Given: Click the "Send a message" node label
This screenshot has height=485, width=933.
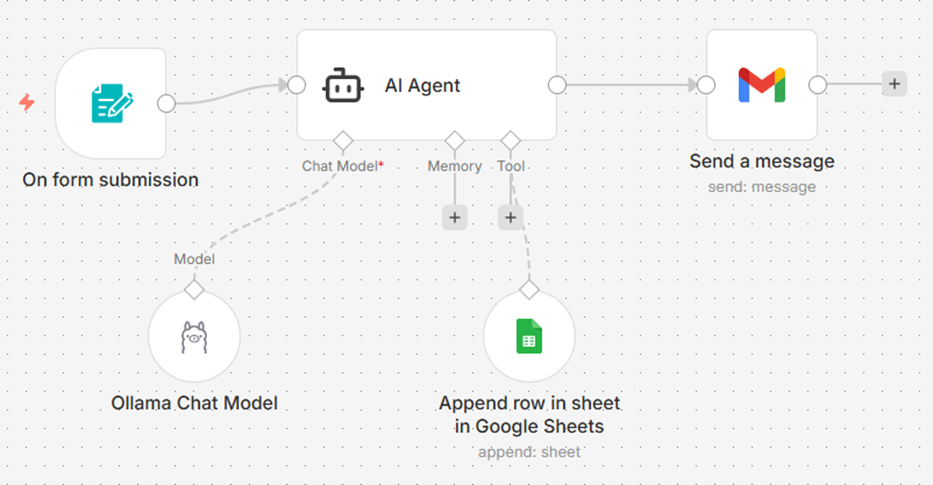Looking at the screenshot, I should (x=761, y=162).
